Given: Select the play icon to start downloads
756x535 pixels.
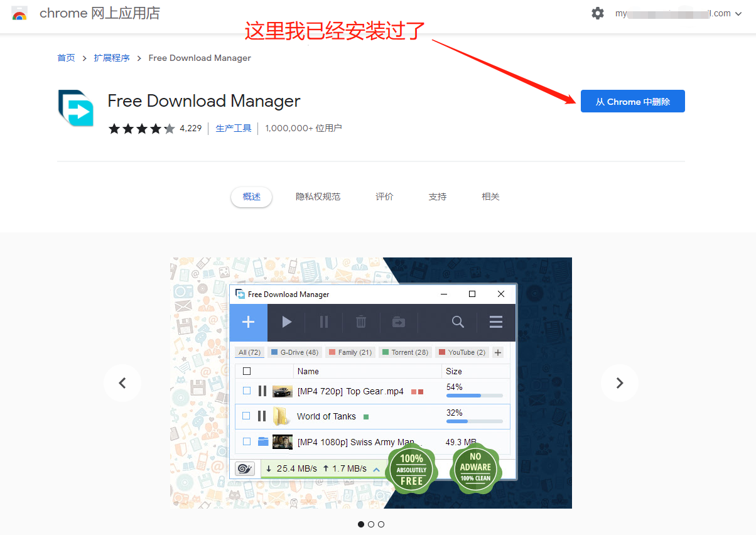Looking at the screenshot, I should [286, 322].
